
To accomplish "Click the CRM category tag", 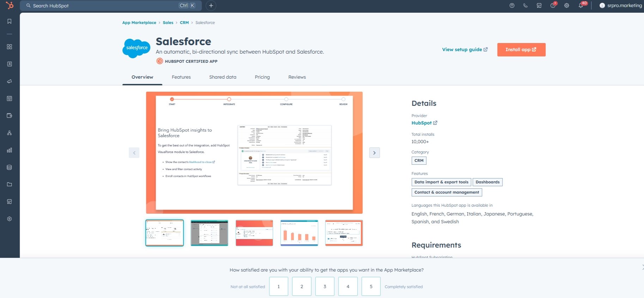I will (419, 160).
